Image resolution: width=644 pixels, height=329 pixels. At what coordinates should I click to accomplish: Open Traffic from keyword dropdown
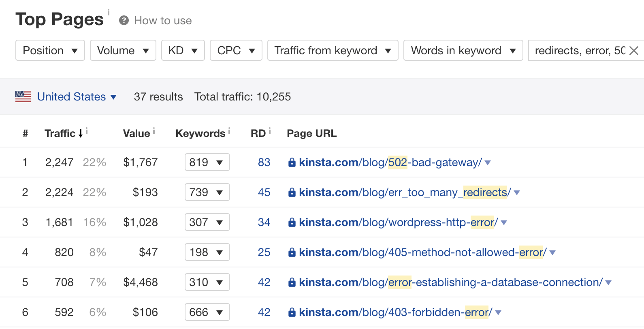point(333,50)
